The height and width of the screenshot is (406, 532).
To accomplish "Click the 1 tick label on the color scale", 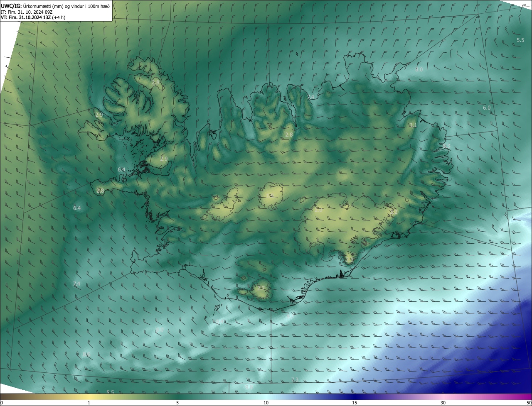I will coord(89,403).
